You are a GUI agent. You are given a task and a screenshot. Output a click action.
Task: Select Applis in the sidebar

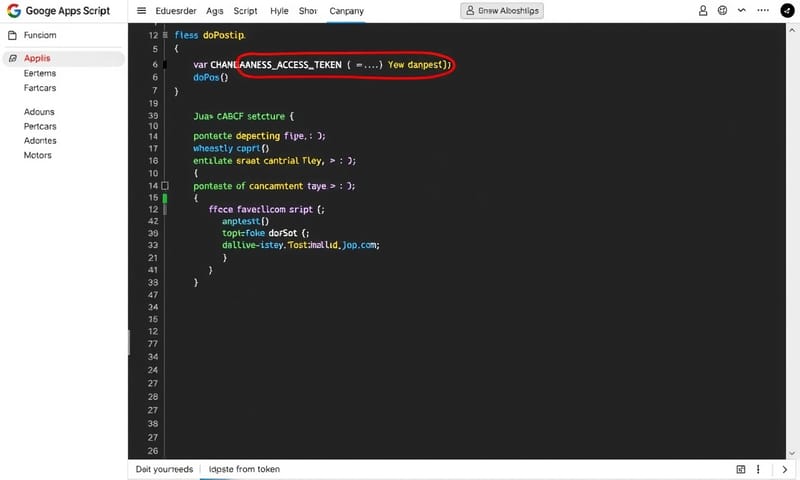coord(63,58)
